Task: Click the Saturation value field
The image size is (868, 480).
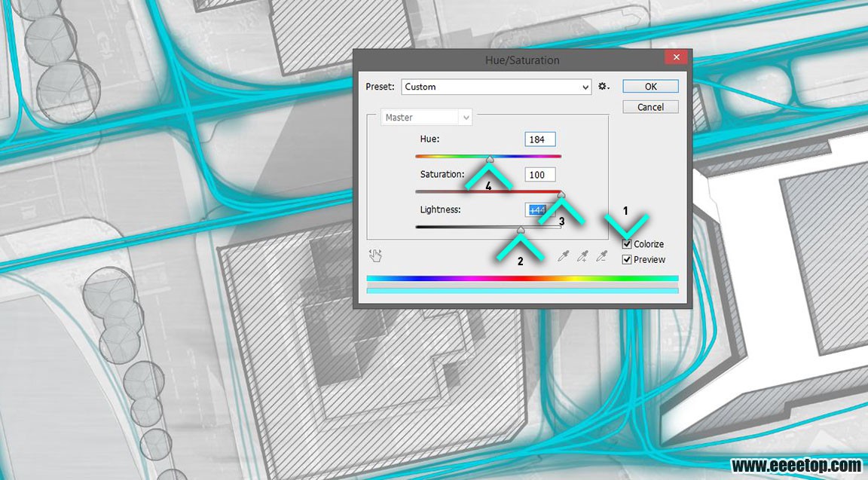Action: 539,175
